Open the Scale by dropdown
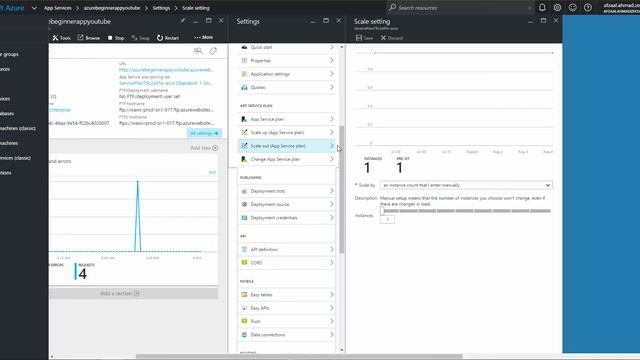Viewport: 640px width, 360px height. click(466, 185)
